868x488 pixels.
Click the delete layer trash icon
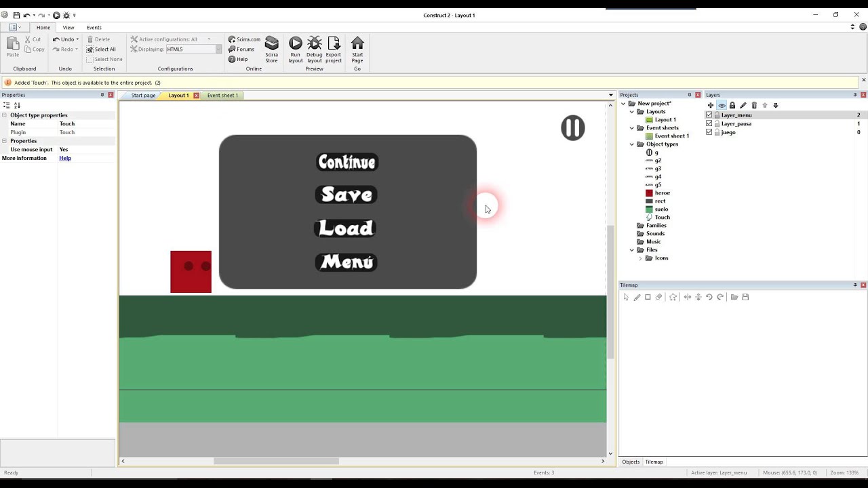click(x=754, y=105)
